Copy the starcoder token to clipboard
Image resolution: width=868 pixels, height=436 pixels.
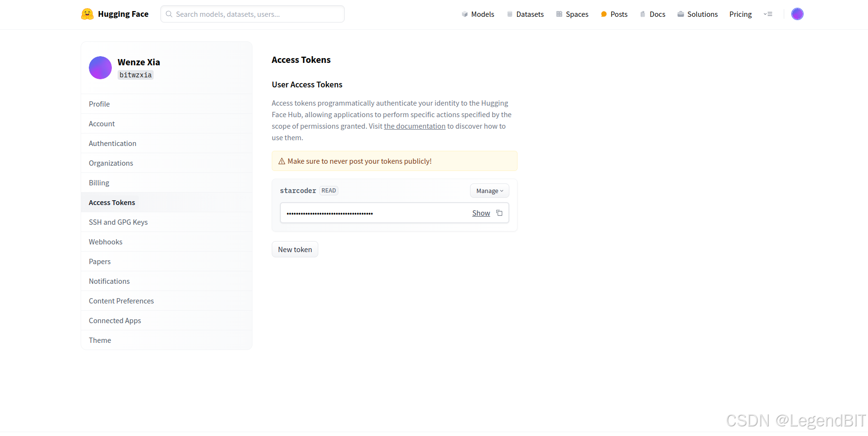coord(499,213)
